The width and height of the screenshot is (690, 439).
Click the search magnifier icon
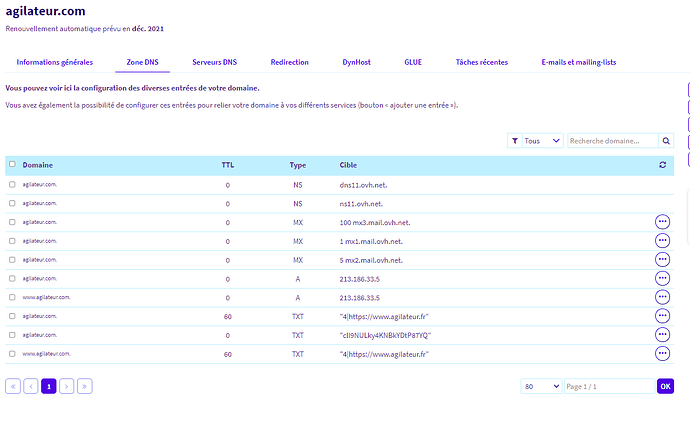point(666,141)
